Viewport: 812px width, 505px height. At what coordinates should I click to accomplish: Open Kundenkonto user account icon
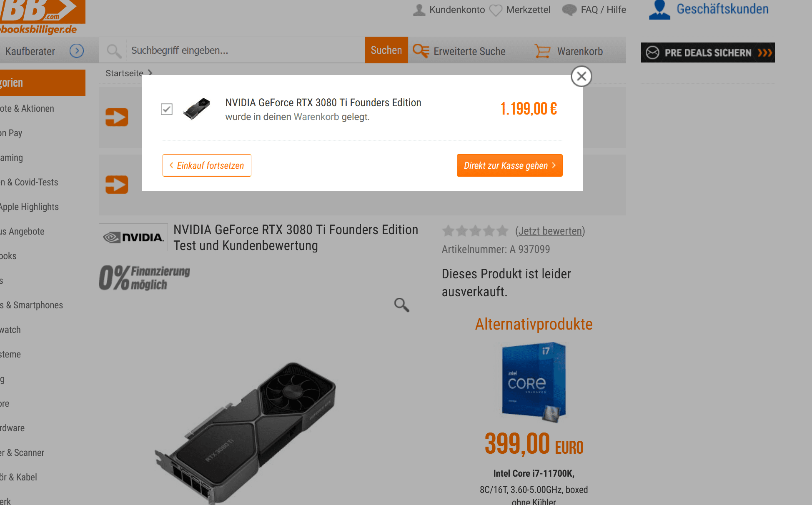[x=419, y=10]
